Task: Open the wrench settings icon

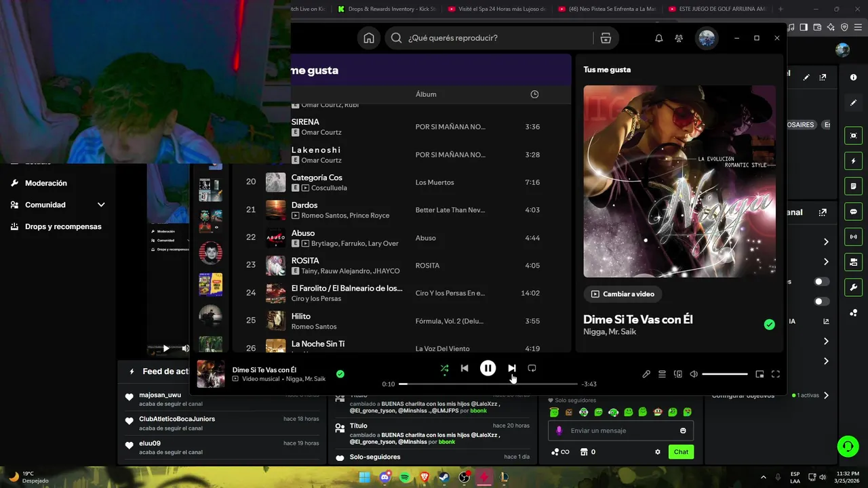Action: point(853,287)
